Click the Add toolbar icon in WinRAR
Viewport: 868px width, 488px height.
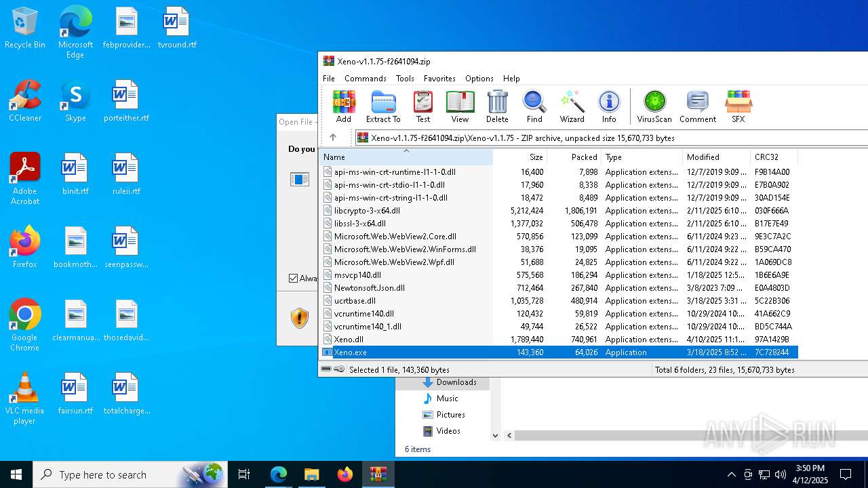344,107
